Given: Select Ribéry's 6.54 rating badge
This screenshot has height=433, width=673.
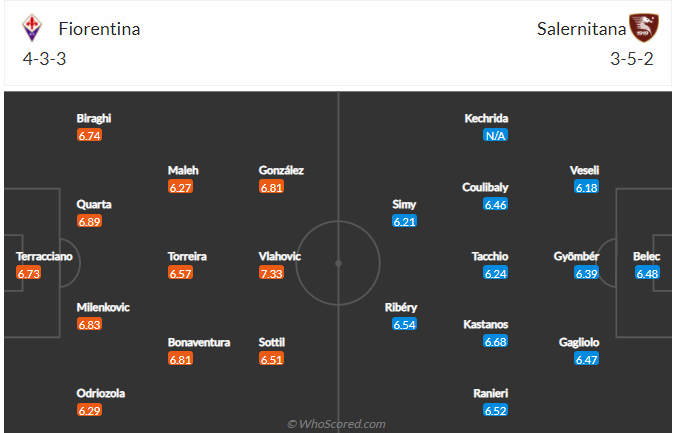Looking at the screenshot, I should click(x=404, y=324).
